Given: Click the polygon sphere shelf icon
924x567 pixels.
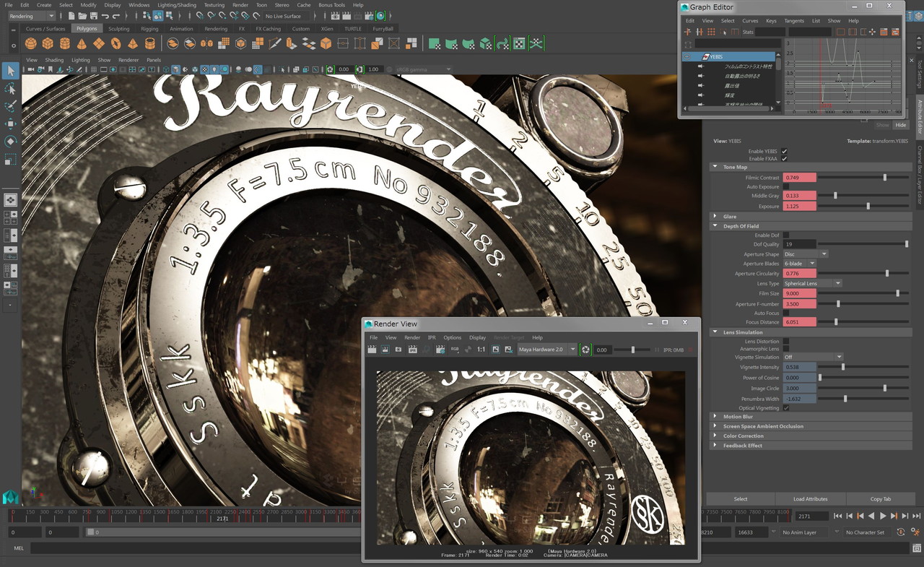Looking at the screenshot, I should tap(30, 43).
